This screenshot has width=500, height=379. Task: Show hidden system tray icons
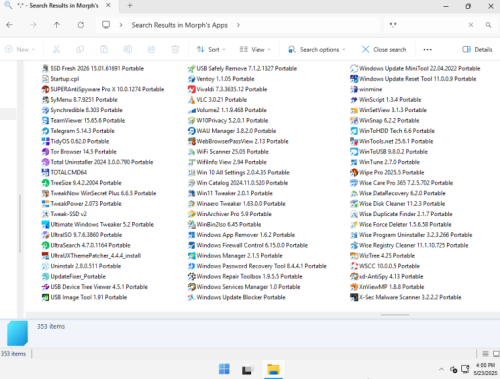[441, 369]
